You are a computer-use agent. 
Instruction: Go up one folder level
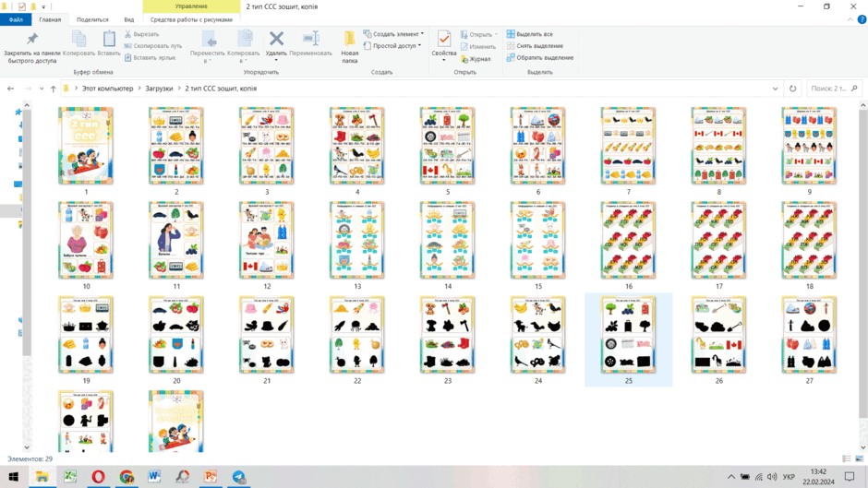[54, 89]
